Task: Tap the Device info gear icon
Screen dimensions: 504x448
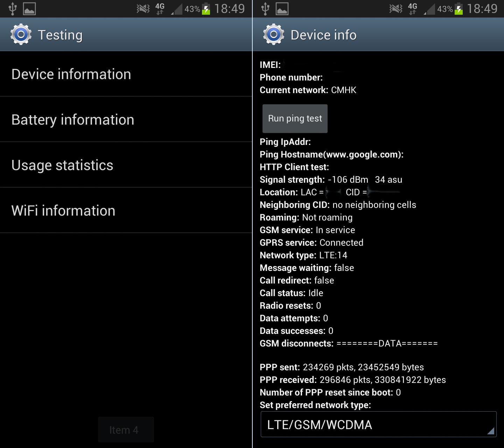Action: coord(274,34)
